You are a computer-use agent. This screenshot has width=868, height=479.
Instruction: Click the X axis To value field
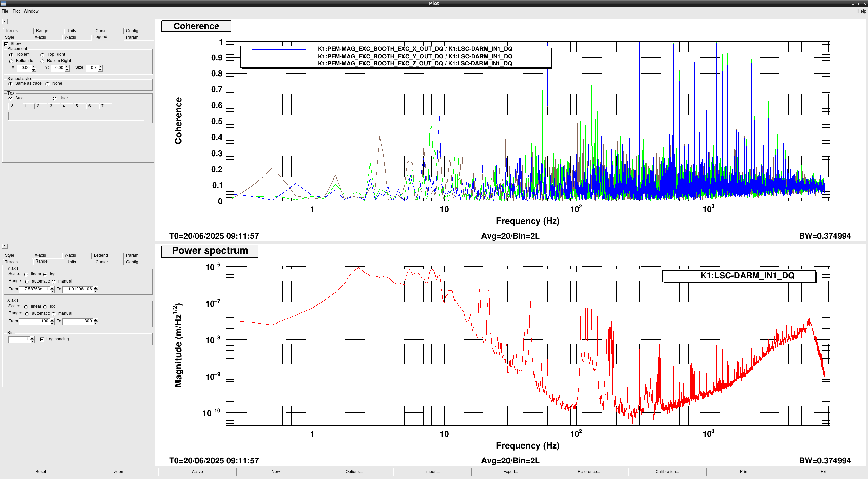click(x=78, y=321)
